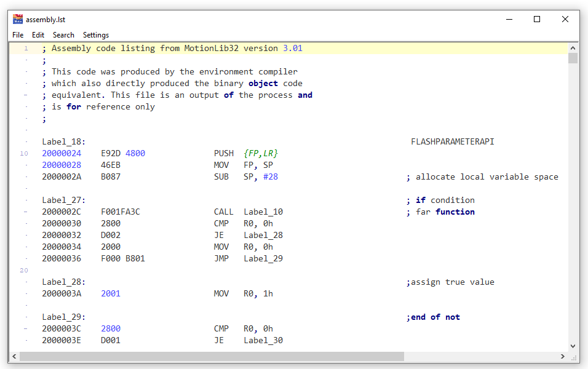This screenshot has height=369, width=588.
Task: Click the word 'object' in the comment
Action: (x=263, y=83)
